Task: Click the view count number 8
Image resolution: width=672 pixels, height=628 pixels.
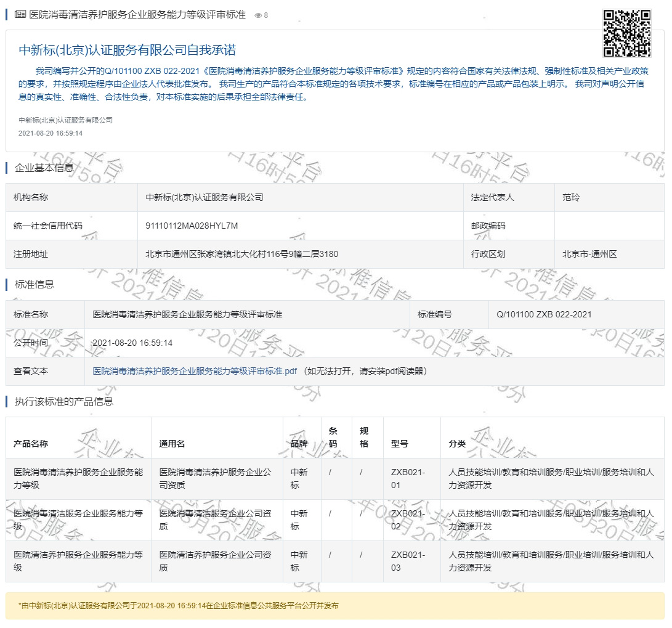Action: tap(265, 15)
